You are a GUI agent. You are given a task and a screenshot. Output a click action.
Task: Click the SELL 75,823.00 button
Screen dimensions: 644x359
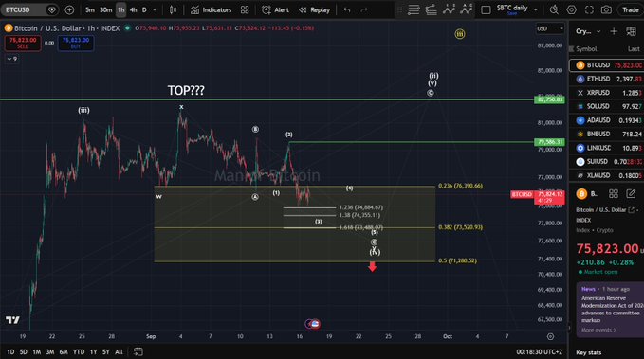point(23,43)
